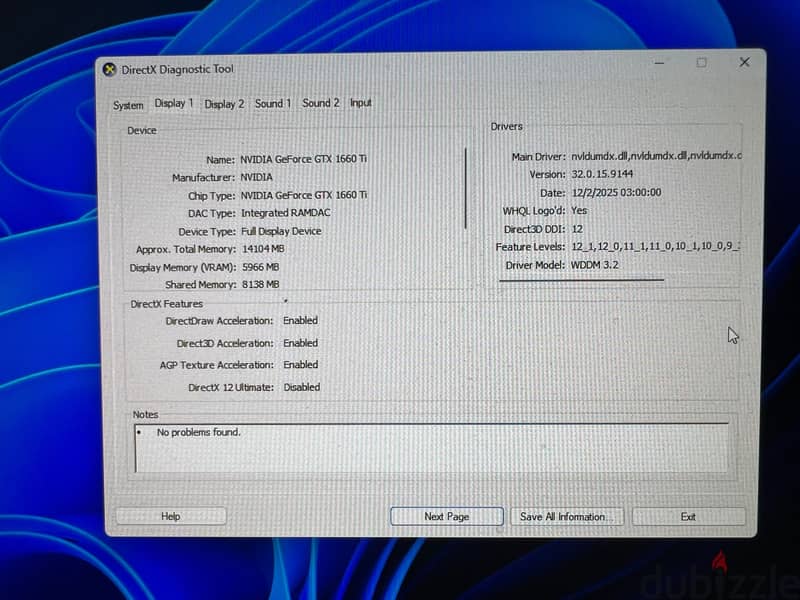
Task: Click DirectX 12 Ultimate 'Disabled' value
Action: (x=302, y=387)
